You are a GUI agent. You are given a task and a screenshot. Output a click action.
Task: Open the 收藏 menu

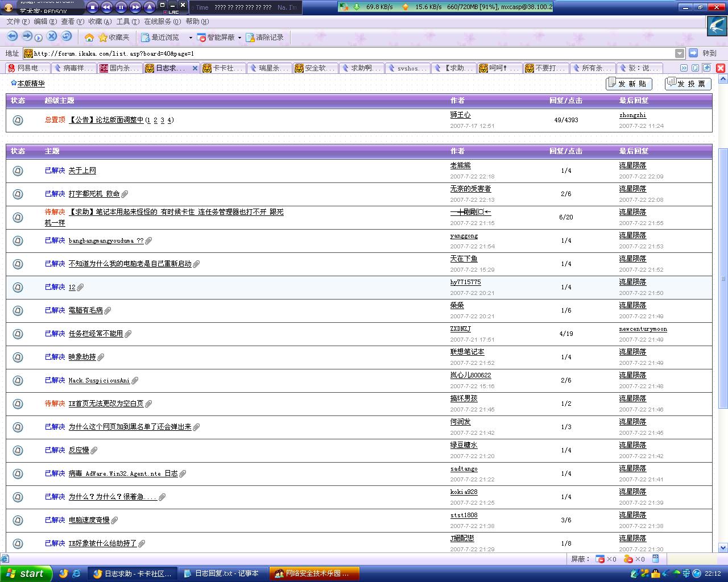point(100,22)
